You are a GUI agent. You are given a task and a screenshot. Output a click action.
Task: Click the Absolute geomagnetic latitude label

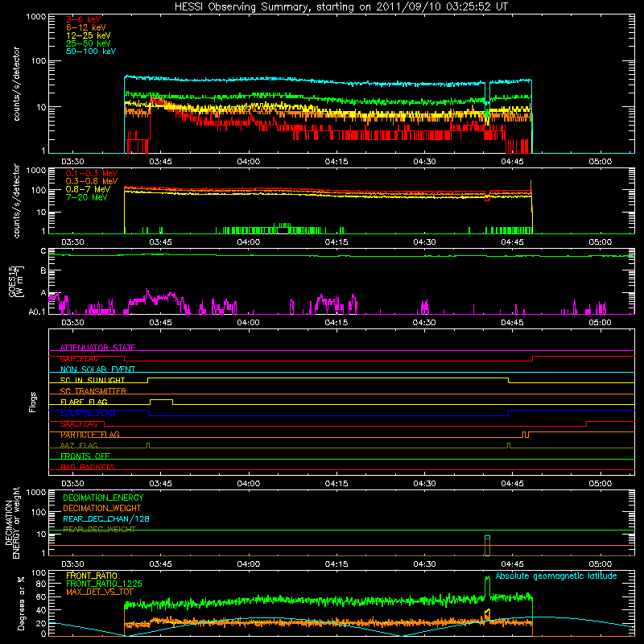point(556,576)
